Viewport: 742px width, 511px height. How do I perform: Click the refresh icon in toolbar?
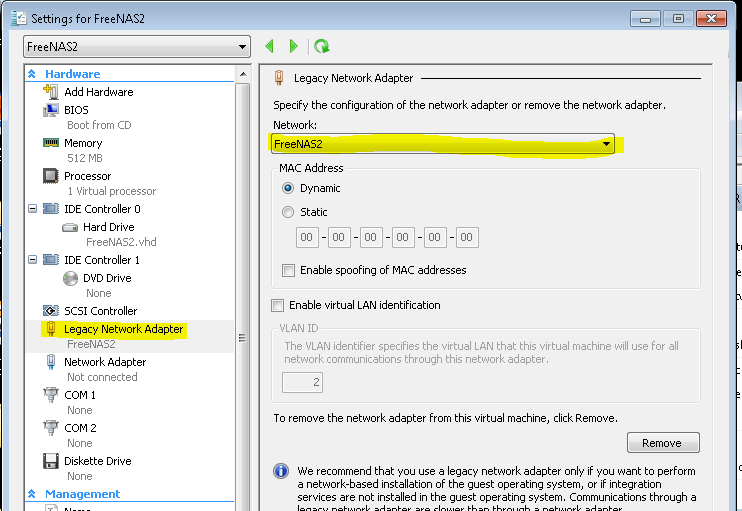[x=322, y=46]
